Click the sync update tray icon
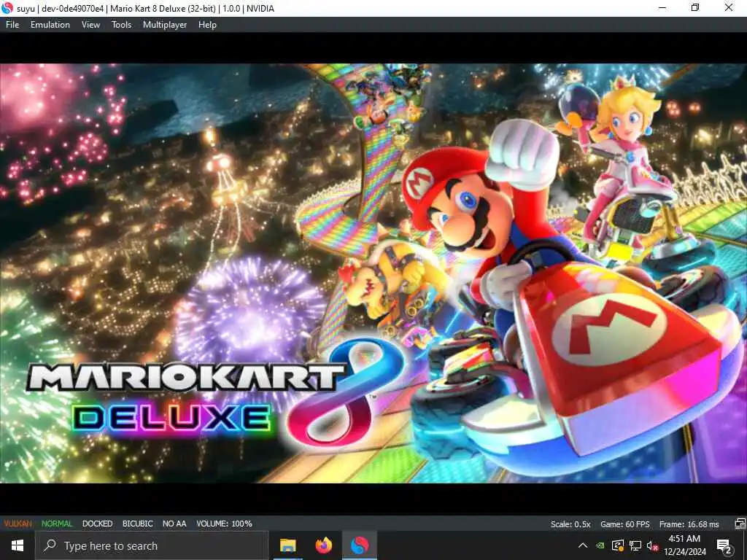This screenshot has width=747, height=560. click(618, 545)
